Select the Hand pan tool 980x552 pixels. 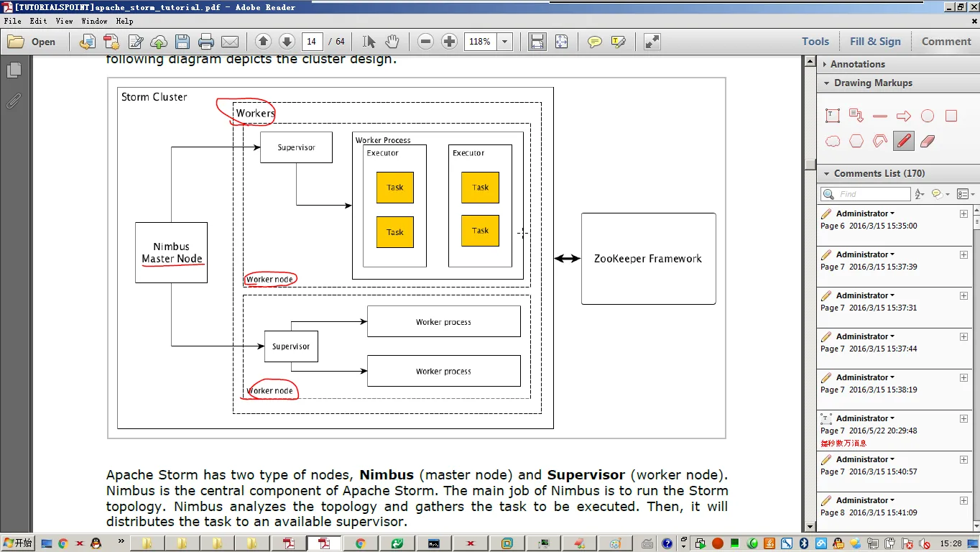[392, 42]
